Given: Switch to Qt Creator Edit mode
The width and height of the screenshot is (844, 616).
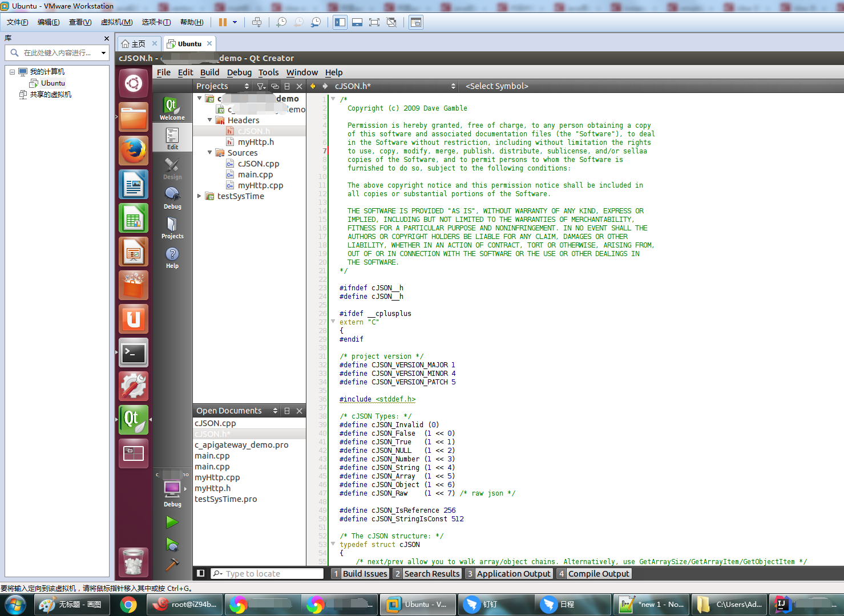Looking at the screenshot, I should click(x=172, y=139).
